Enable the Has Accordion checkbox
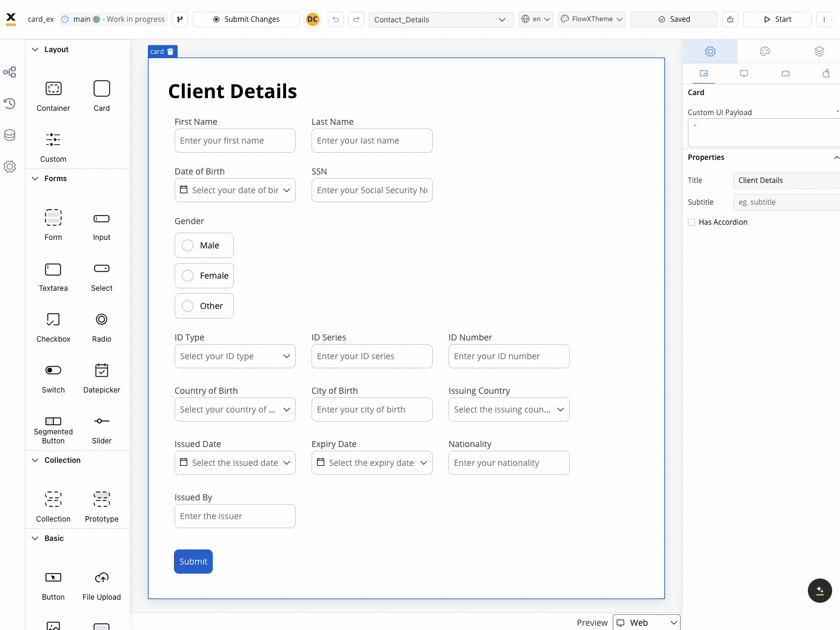 point(692,222)
